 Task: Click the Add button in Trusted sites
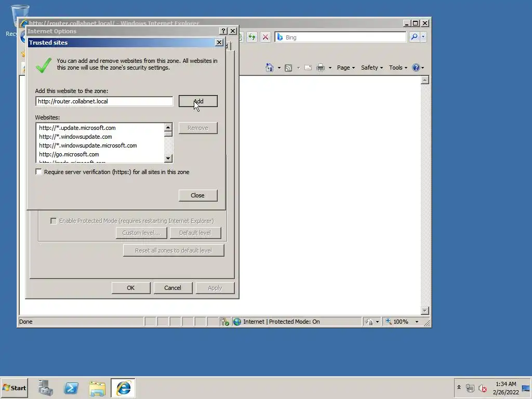(x=198, y=101)
